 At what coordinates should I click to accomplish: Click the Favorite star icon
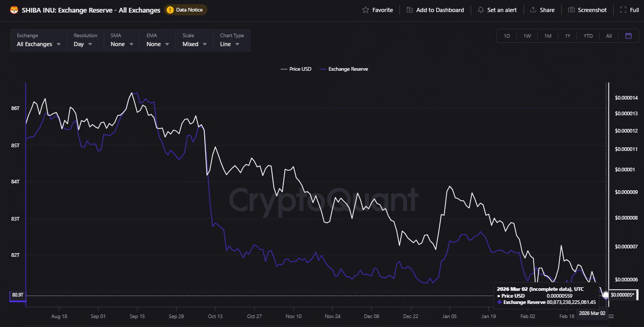coord(365,10)
